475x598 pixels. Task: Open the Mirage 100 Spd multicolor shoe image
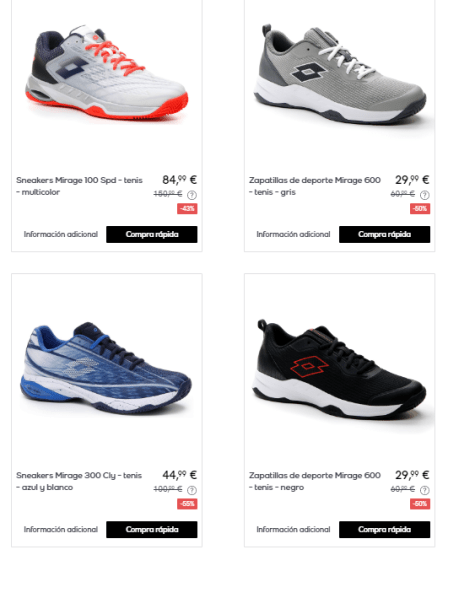(107, 72)
